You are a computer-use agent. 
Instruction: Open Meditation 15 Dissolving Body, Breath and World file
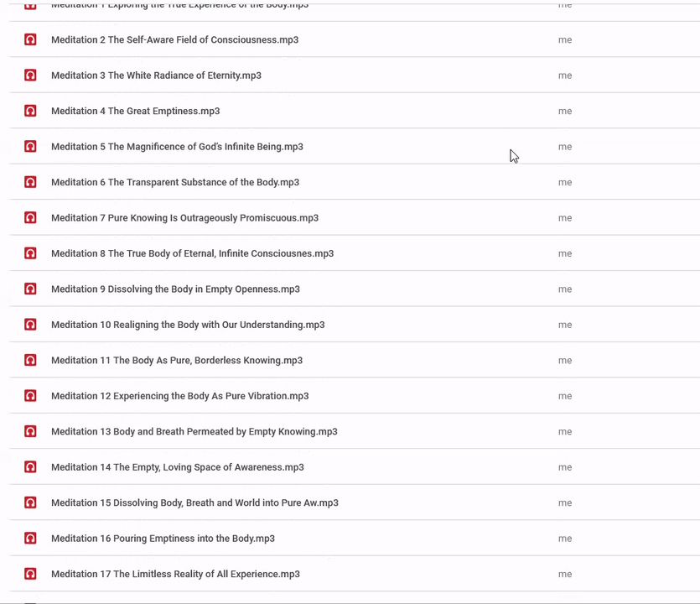point(194,503)
